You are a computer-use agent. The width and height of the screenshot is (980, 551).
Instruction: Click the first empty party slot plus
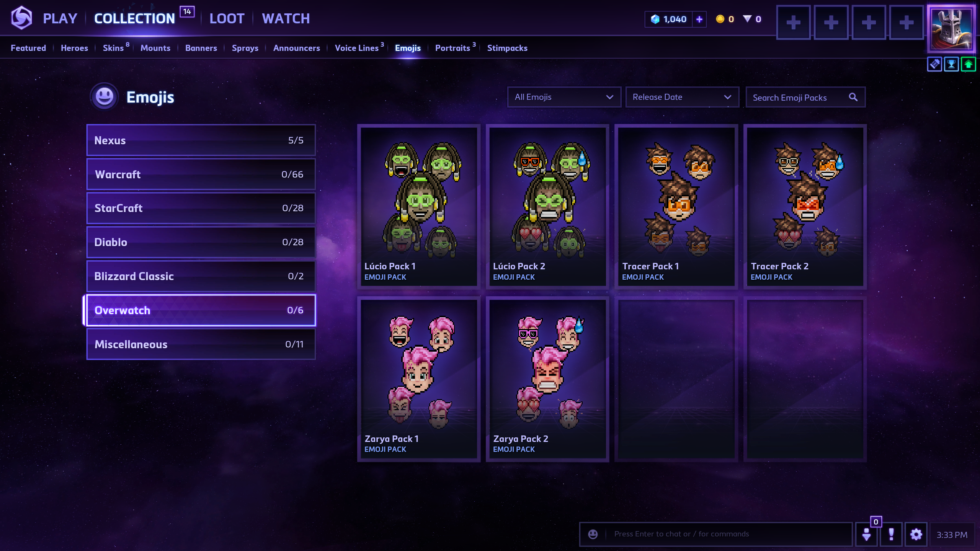793,22
